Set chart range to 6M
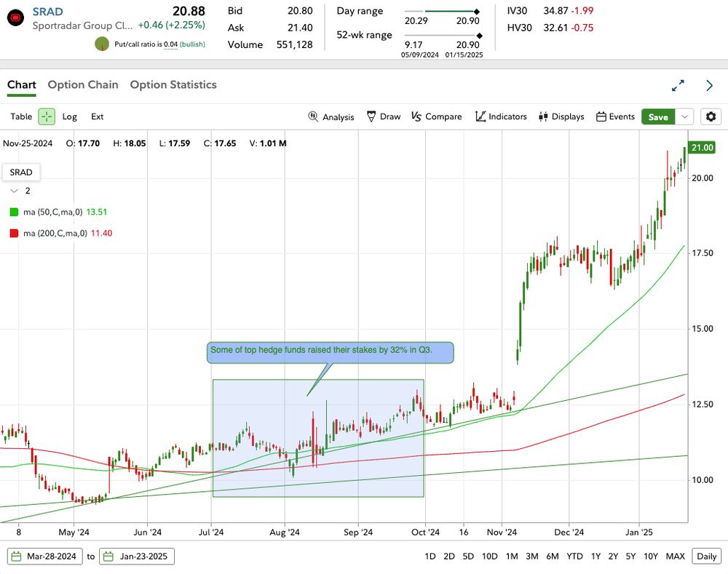This screenshot has width=728, height=574. [x=553, y=557]
